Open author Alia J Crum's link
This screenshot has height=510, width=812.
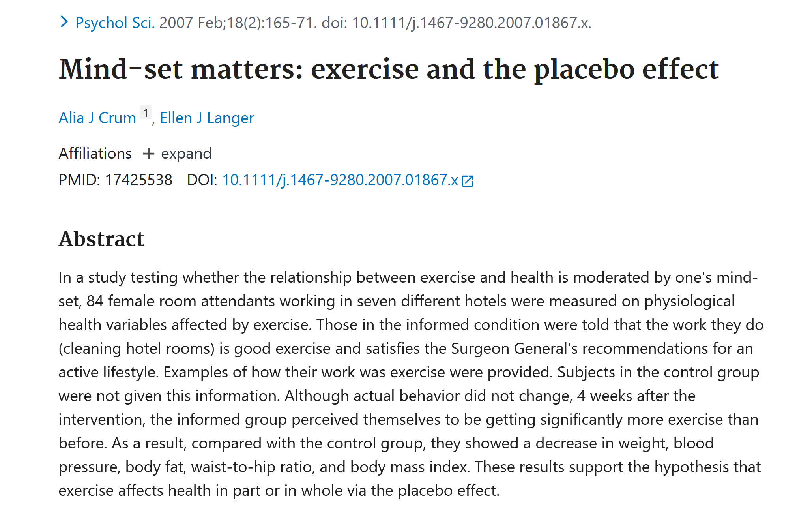pos(97,118)
